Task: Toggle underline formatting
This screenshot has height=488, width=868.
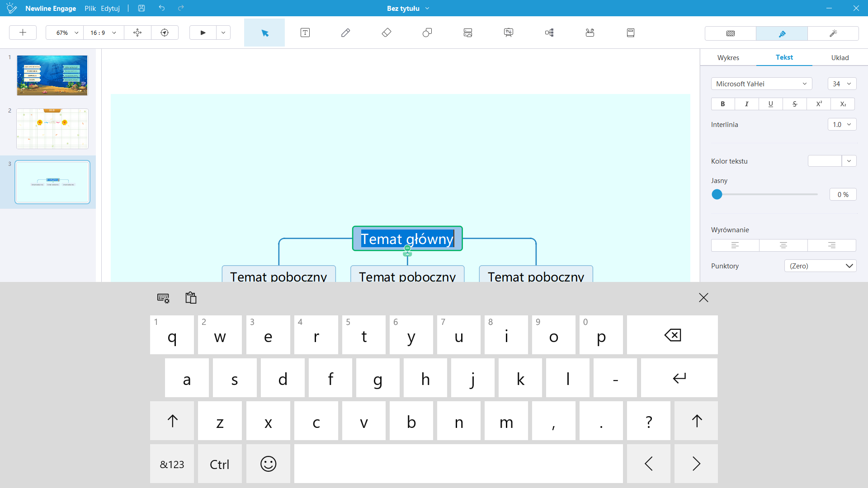Action: pyautogui.click(x=771, y=104)
